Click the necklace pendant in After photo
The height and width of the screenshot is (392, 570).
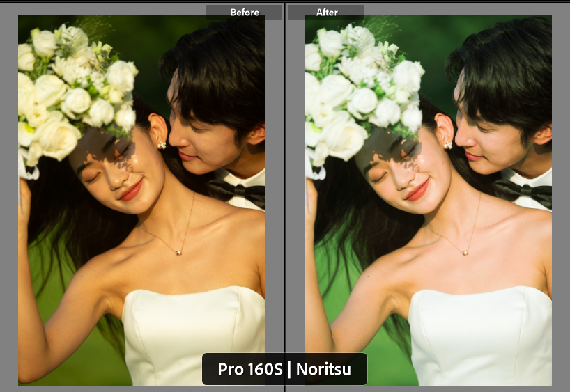point(466,251)
